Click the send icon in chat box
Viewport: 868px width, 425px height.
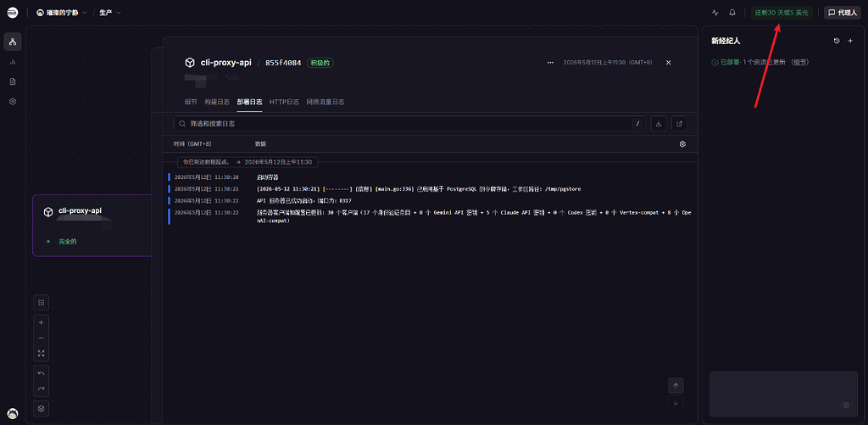pos(846,405)
